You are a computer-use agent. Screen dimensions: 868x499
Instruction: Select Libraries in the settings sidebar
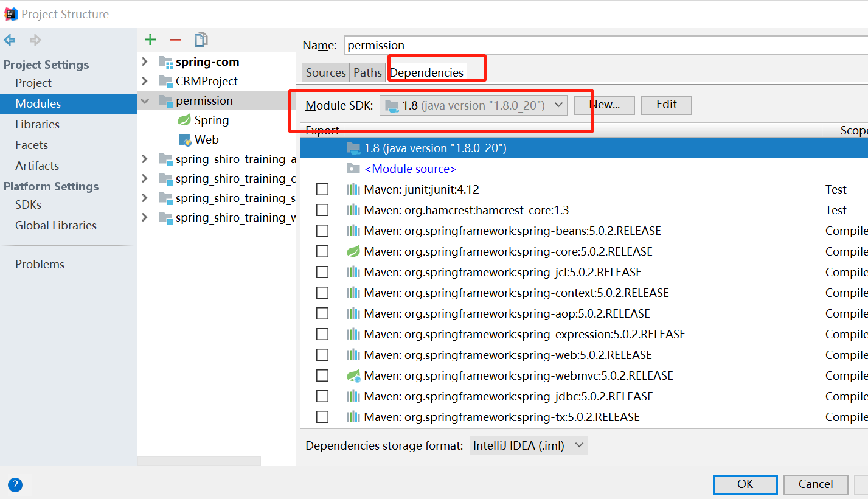[37, 124]
